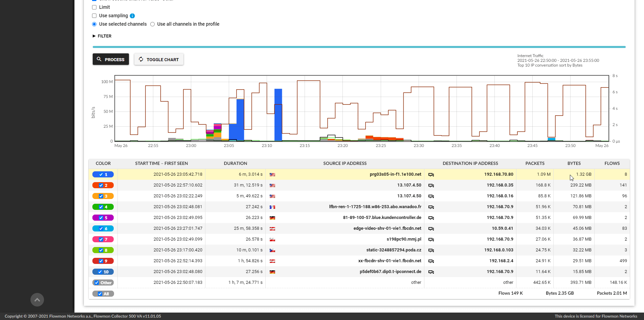The image size is (644, 320).
Task: Click the French flag beside lfbn-ren-1-1725-188 source
Action: 272,207
